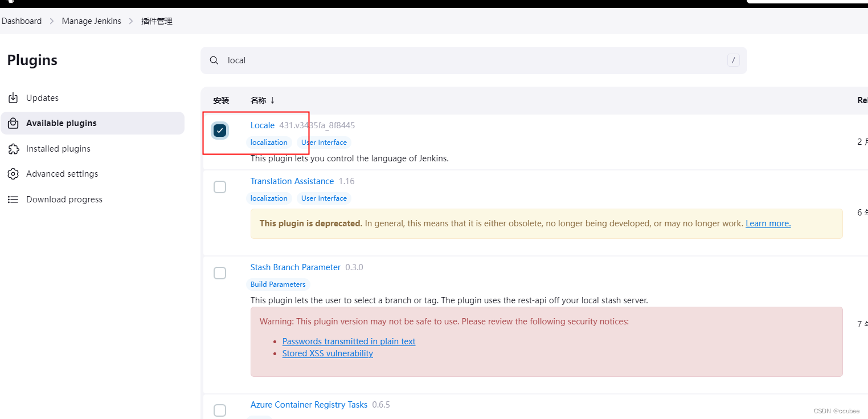Check the Translation Assistance plugin checkbox
This screenshot has height=419, width=868.
coord(220,187)
